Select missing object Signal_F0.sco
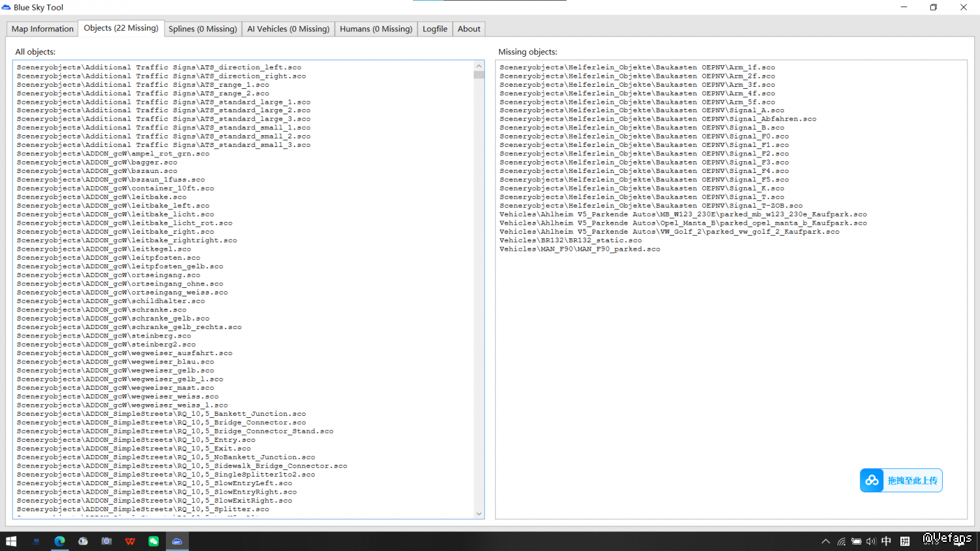 coord(644,136)
